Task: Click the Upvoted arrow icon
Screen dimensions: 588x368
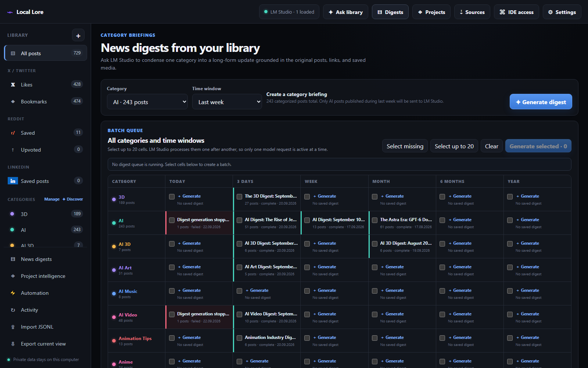Action: tap(13, 150)
